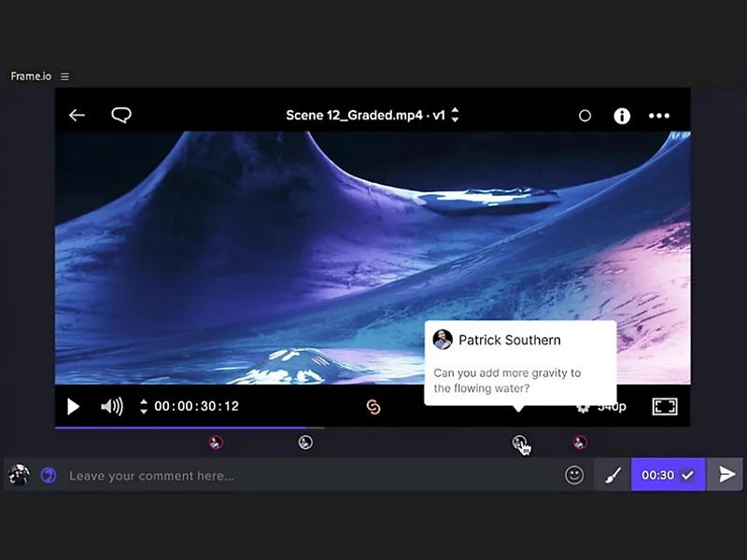This screenshot has height=560, width=747.
Task: Click the circle status icon near the info button
Action: [585, 115]
